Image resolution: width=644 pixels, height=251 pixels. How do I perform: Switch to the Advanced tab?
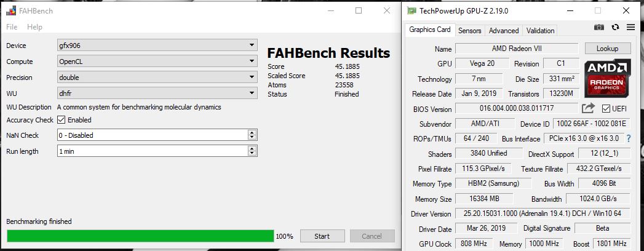pyautogui.click(x=504, y=30)
